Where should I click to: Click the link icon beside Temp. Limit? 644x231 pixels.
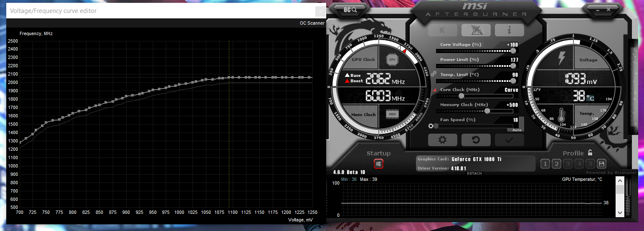pos(434,74)
